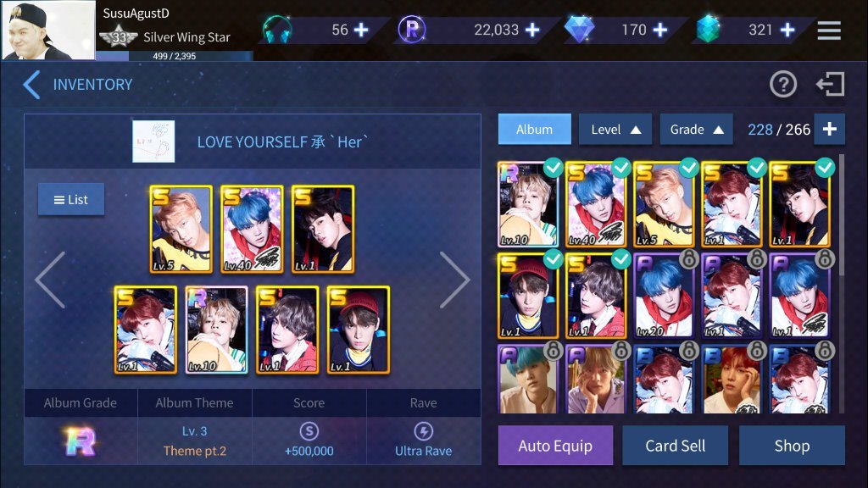Sort cards by Level

pos(615,130)
